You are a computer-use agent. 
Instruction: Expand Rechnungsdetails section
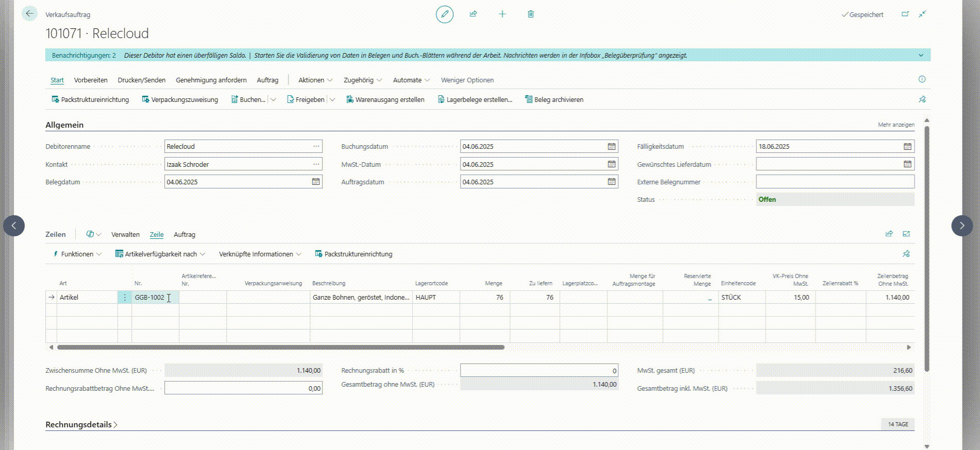(x=81, y=425)
